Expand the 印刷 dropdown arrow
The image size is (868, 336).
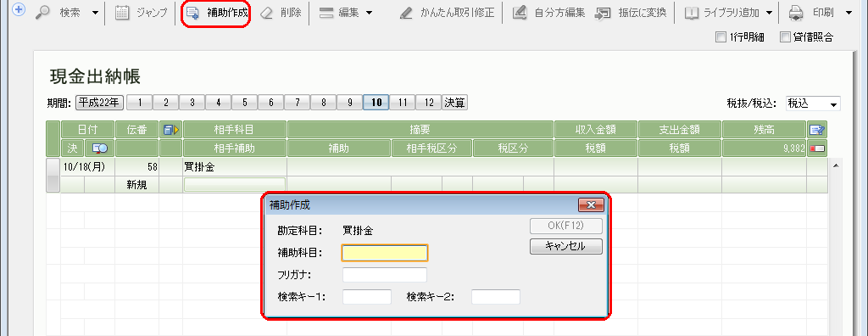click(849, 13)
